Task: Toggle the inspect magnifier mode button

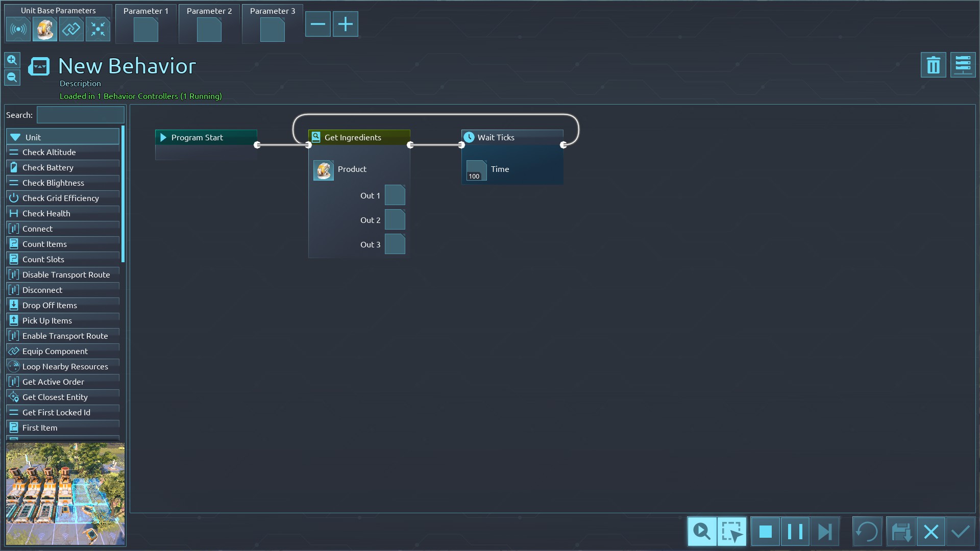Action: click(702, 532)
